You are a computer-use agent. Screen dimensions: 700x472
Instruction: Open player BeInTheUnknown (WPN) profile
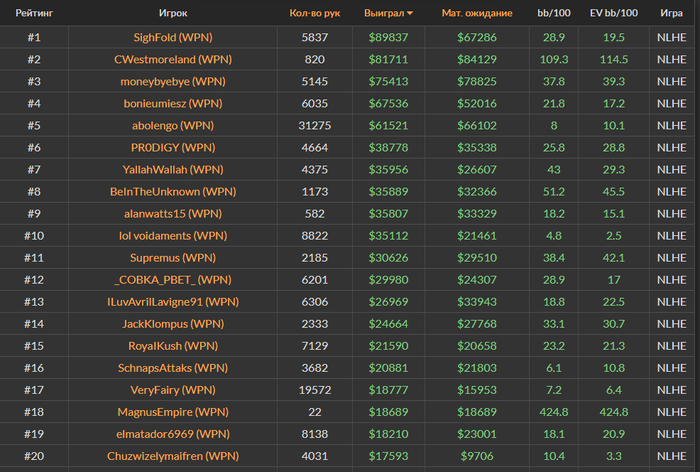[x=173, y=192]
